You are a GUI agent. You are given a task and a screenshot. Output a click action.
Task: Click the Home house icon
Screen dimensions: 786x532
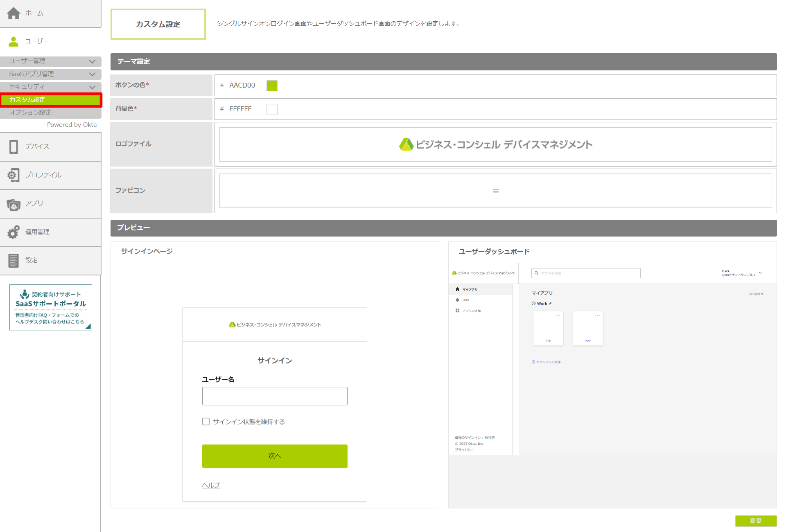pos(14,13)
